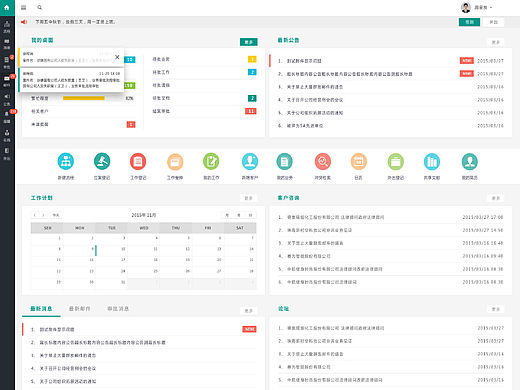
Task: Switch to the 最新邮件 tab
Action: point(79,309)
